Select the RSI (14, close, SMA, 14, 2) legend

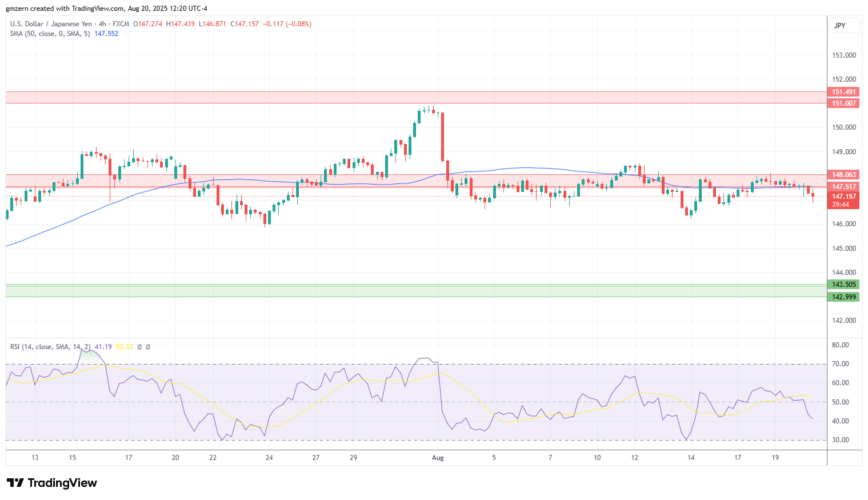[50, 347]
